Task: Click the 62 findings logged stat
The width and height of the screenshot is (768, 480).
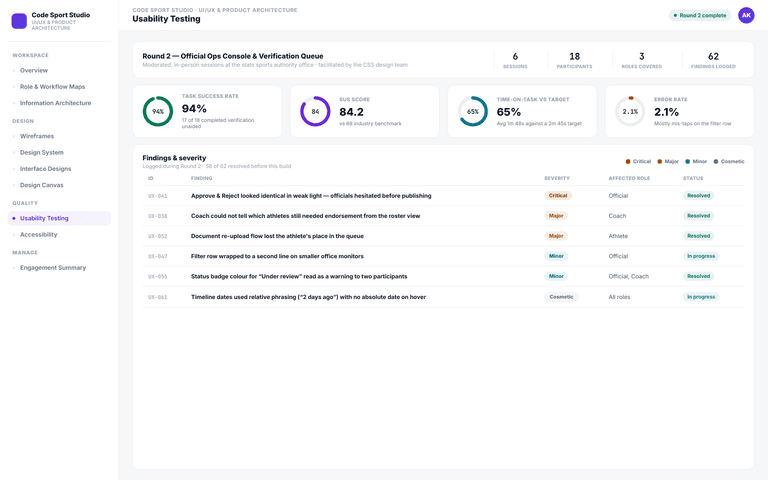Action: 713,60
